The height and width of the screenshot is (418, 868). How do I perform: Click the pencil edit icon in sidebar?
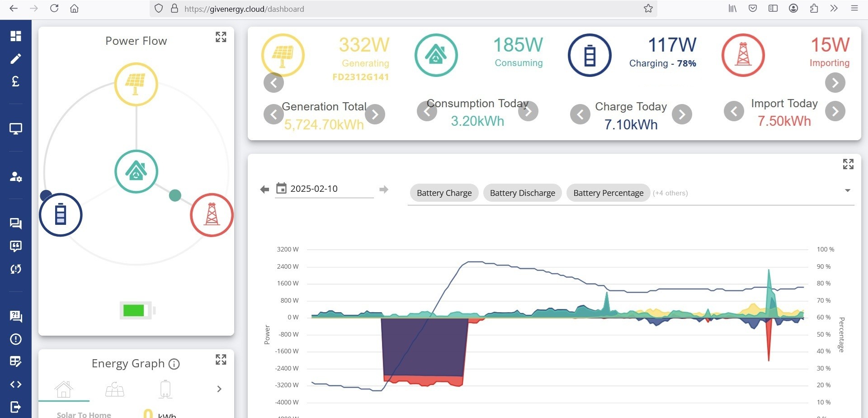click(16, 59)
